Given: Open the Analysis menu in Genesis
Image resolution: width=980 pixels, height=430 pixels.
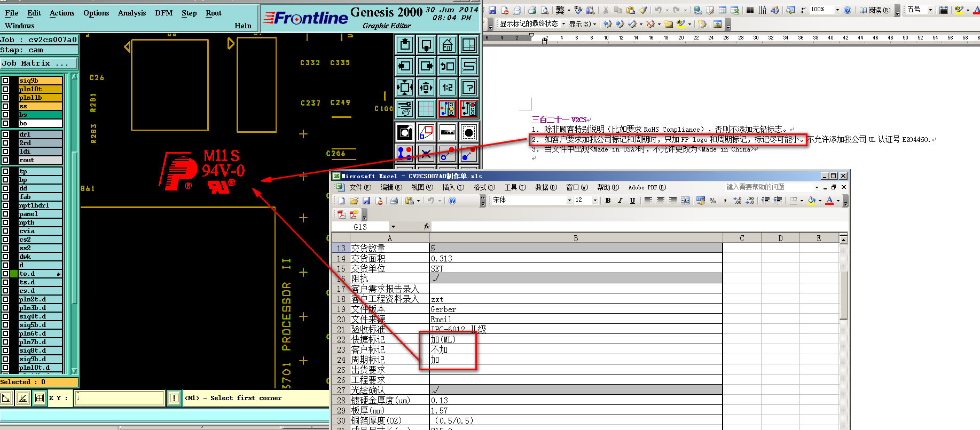Looking at the screenshot, I should tap(132, 13).
